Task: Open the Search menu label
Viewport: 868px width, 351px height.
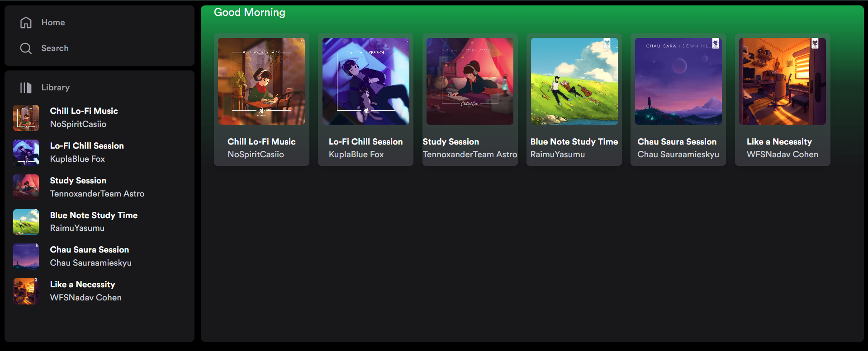Action: click(x=55, y=48)
